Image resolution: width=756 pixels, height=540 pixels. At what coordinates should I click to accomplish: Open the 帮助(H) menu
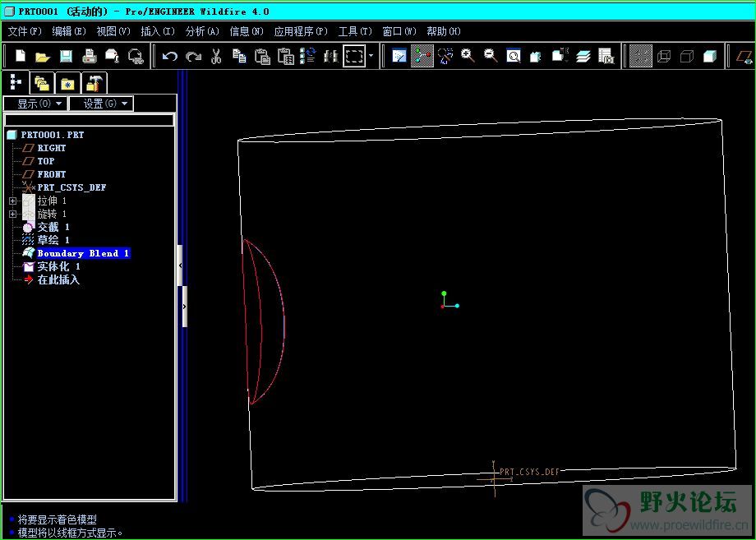point(444,31)
